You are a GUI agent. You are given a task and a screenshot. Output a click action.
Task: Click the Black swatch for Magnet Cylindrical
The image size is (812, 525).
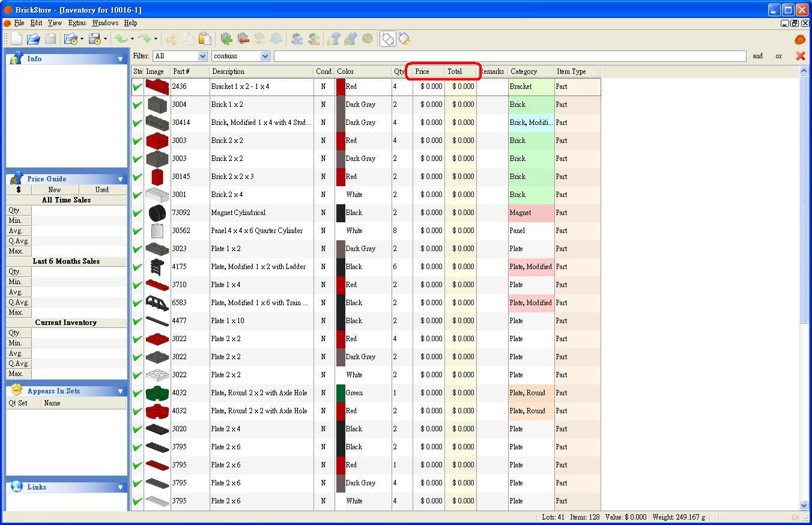click(x=341, y=213)
